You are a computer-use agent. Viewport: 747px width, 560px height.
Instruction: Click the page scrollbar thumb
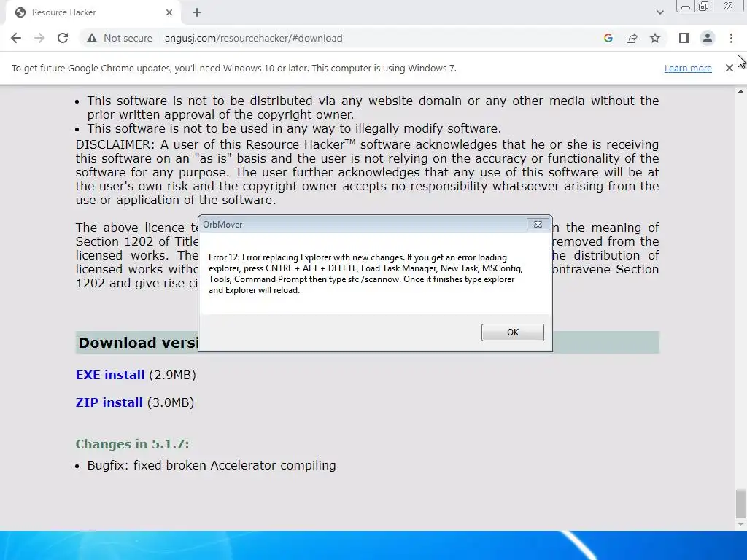coord(740,504)
